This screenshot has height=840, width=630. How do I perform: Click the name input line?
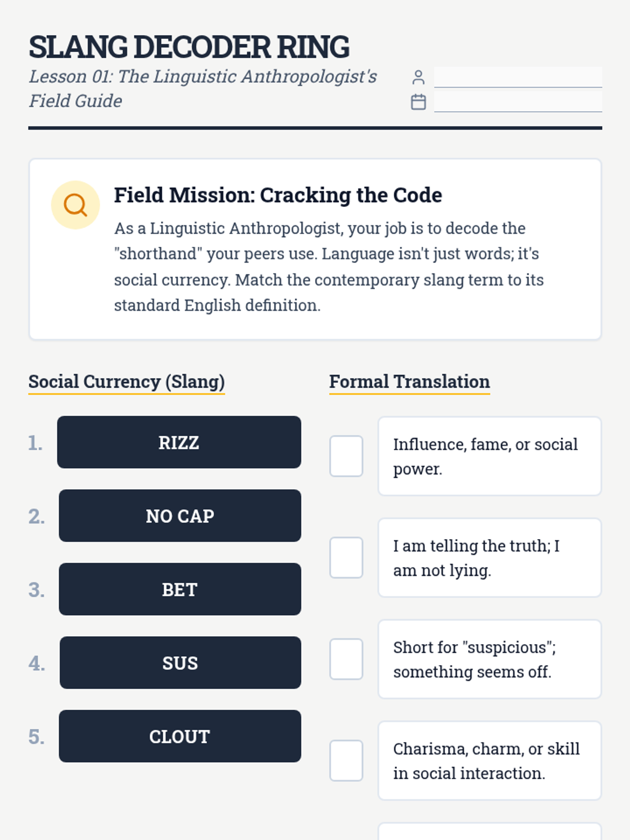click(518, 77)
